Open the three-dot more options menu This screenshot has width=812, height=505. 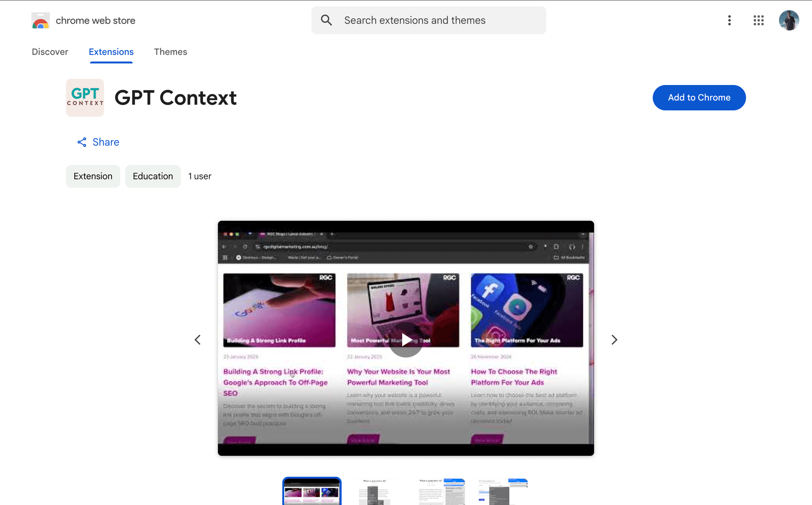[x=729, y=20]
